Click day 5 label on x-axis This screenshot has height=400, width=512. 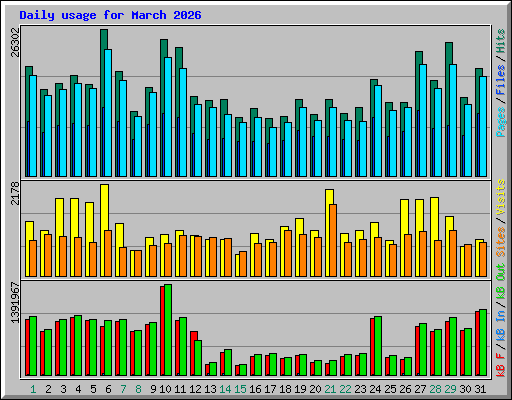click(93, 389)
